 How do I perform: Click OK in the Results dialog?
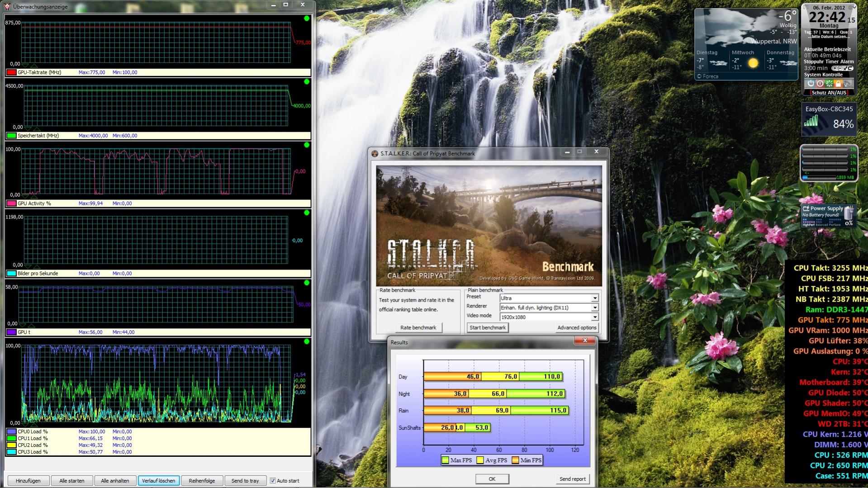(492, 479)
